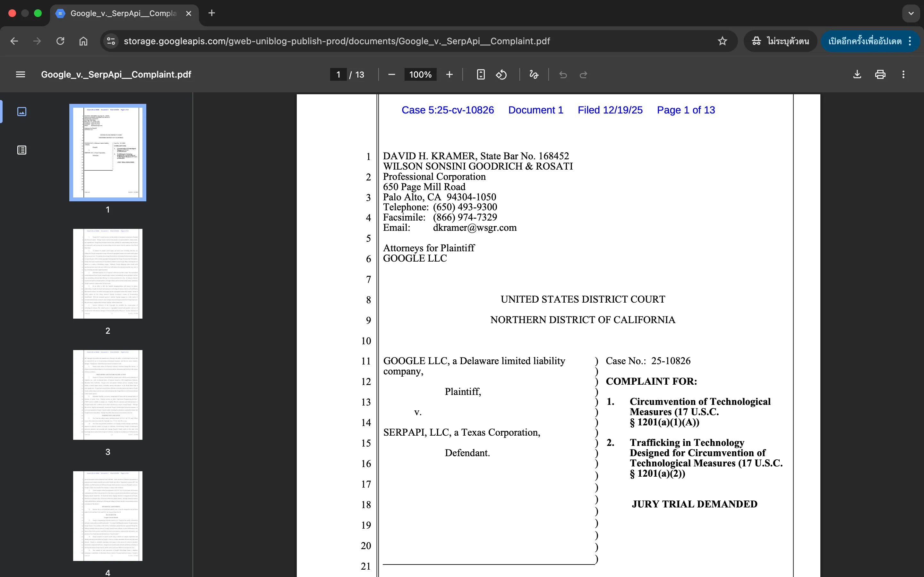Show the document outline panel
The image size is (924, 577).
(22, 150)
